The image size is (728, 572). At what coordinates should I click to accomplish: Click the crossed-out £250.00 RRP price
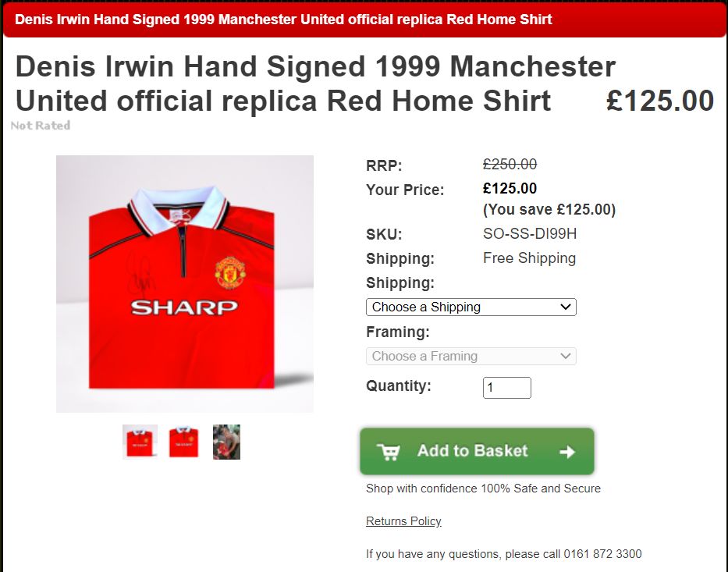point(510,164)
